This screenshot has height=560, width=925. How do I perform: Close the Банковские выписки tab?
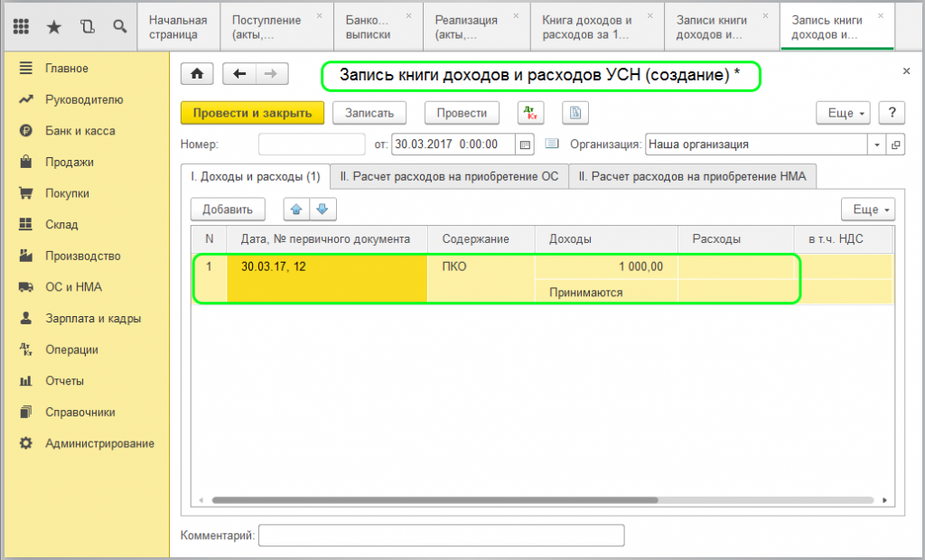(411, 16)
